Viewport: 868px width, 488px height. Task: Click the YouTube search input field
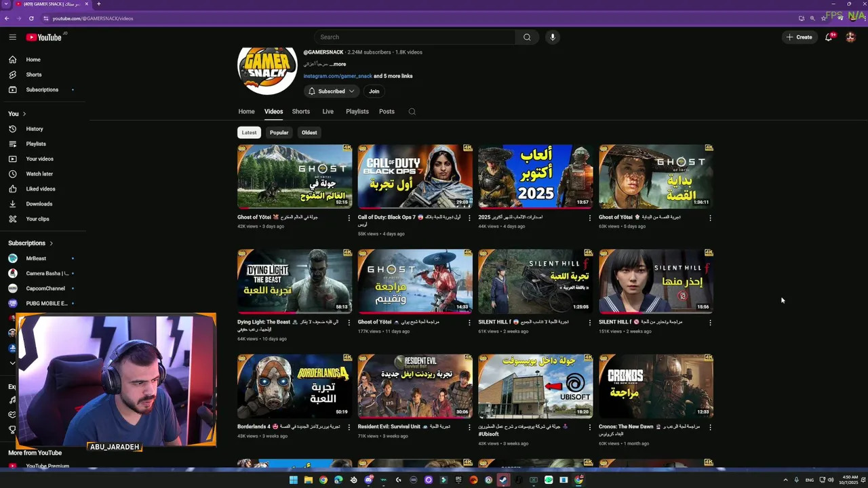point(414,37)
